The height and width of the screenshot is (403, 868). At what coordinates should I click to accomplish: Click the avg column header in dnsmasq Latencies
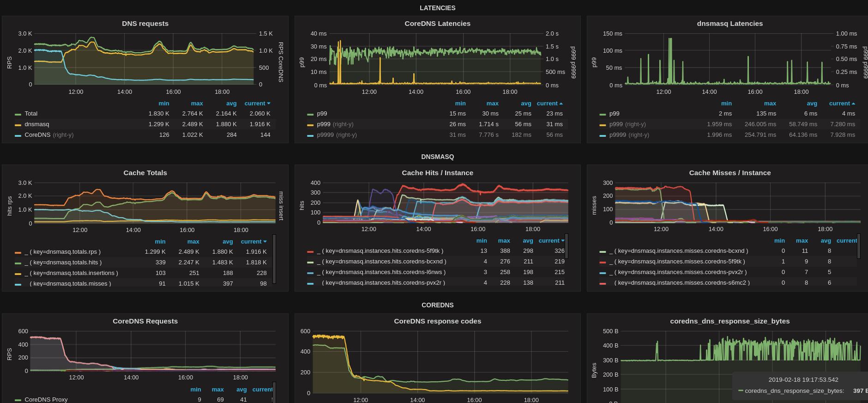812,104
